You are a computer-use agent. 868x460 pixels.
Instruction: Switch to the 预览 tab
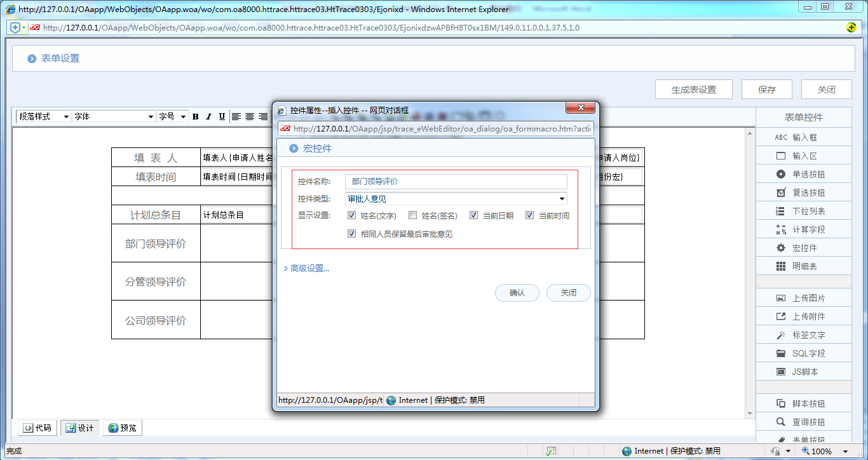coord(122,428)
